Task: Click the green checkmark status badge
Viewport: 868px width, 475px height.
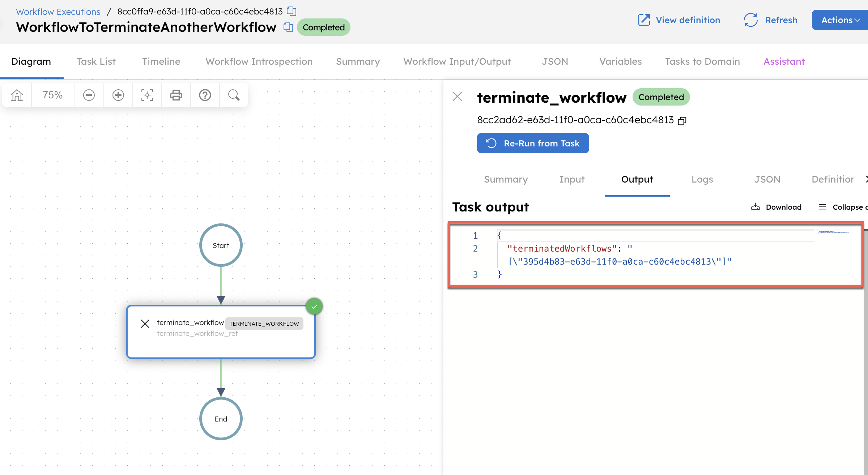Action: tap(314, 307)
